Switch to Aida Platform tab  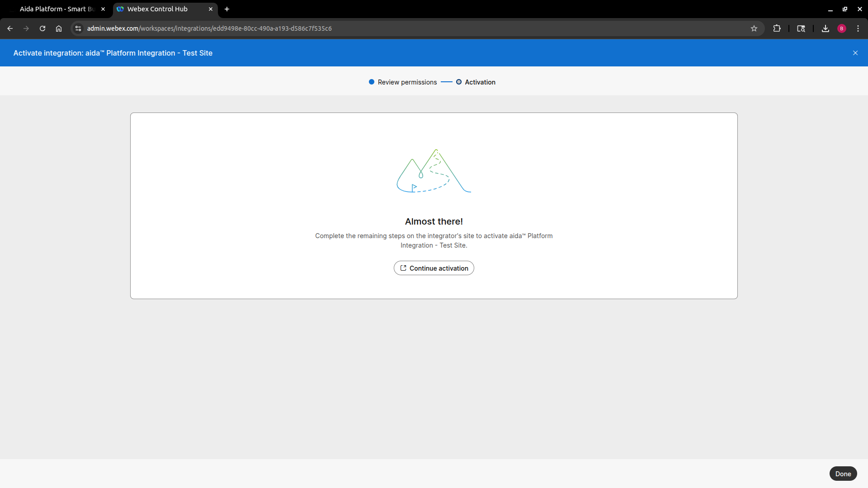(57, 9)
